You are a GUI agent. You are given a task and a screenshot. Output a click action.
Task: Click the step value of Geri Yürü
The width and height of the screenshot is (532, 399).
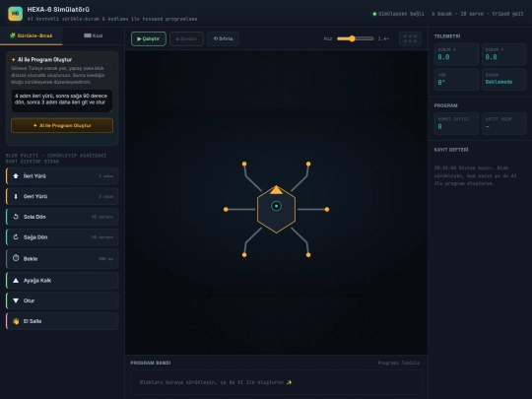[x=105, y=196]
